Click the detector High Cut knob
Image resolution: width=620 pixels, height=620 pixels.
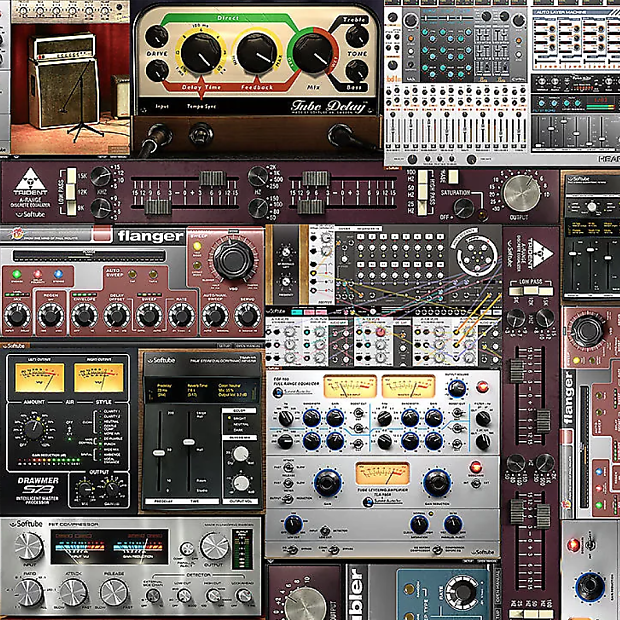click(214, 595)
